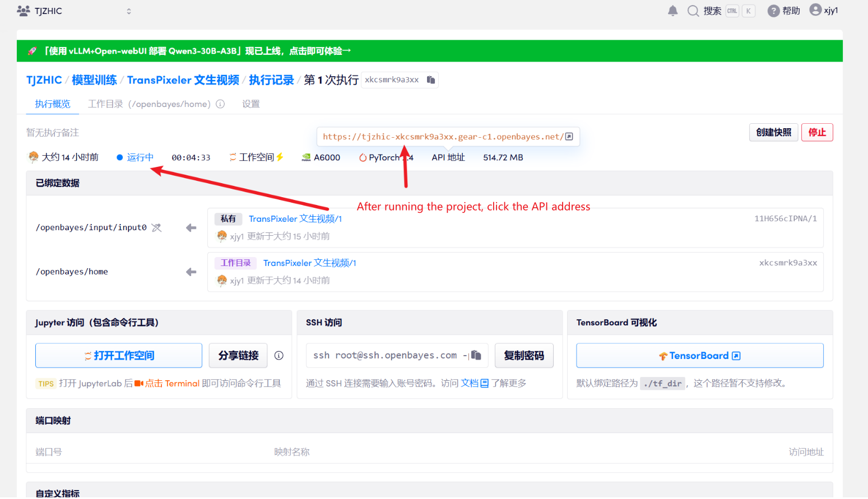The image size is (868, 499).
Task: Open the 模型训练 breadcrumb link
Action: click(x=94, y=80)
